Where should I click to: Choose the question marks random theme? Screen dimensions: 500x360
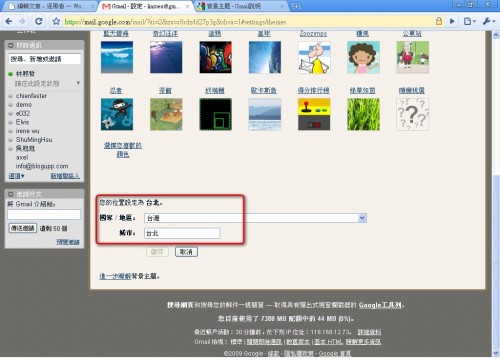(412, 114)
